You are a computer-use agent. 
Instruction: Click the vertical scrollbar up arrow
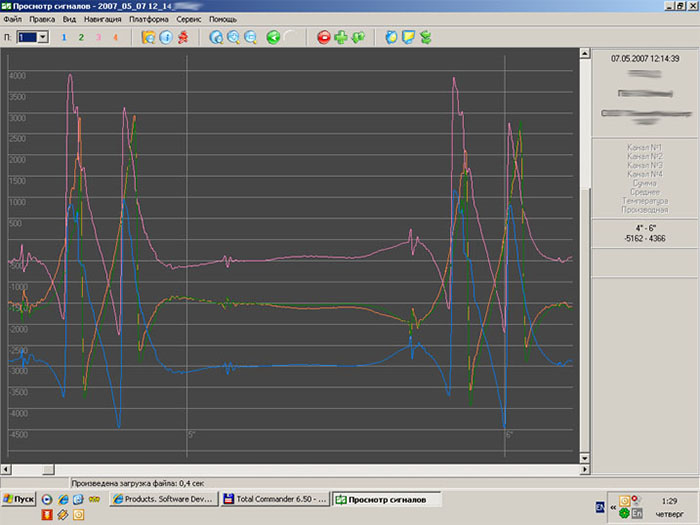coord(585,55)
